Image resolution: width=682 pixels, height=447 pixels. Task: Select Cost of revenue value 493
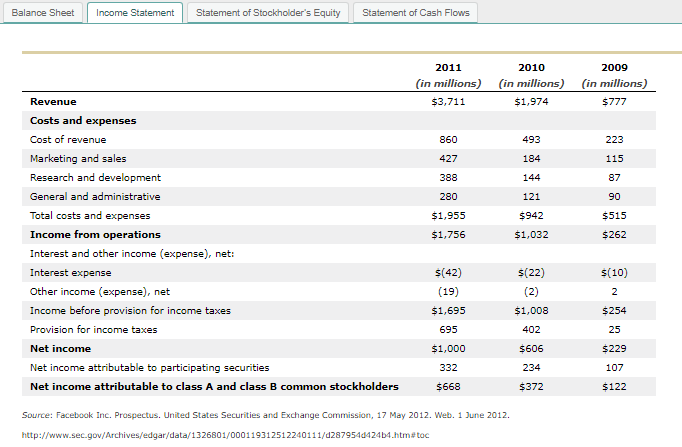531,140
